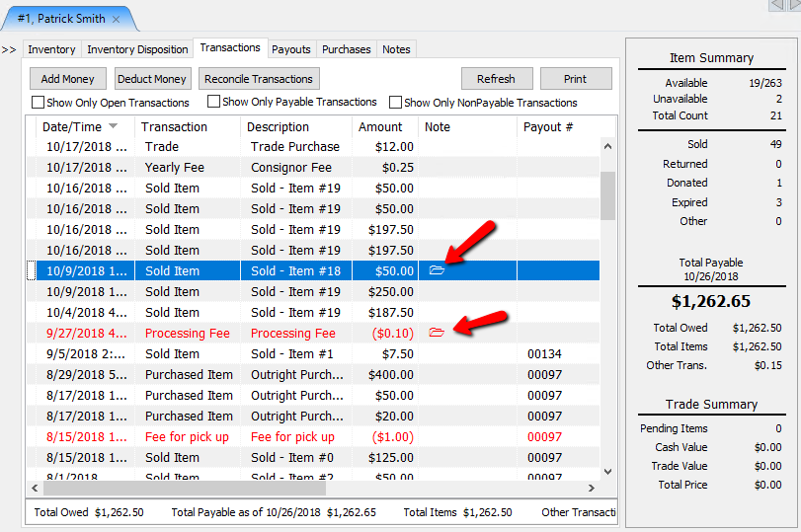Viewport: 801px width, 532px height.
Task: Select the Purchased Item $400.00 row
Action: (x=313, y=375)
